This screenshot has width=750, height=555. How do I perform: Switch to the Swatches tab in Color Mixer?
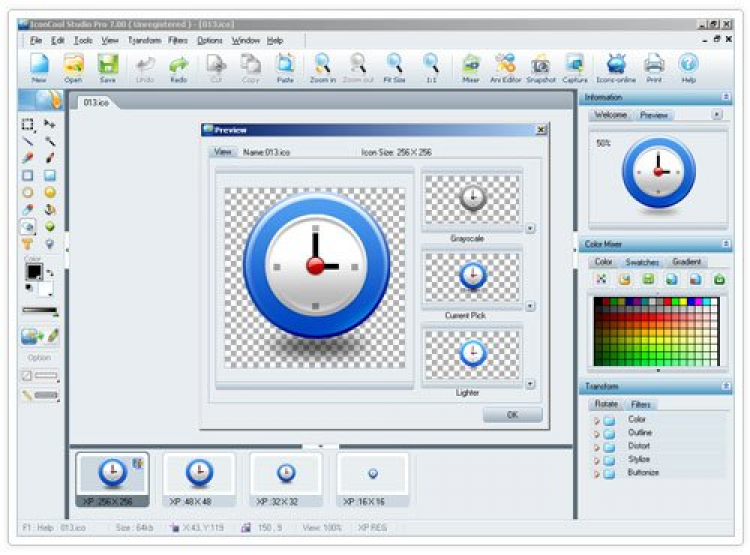[642, 262]
